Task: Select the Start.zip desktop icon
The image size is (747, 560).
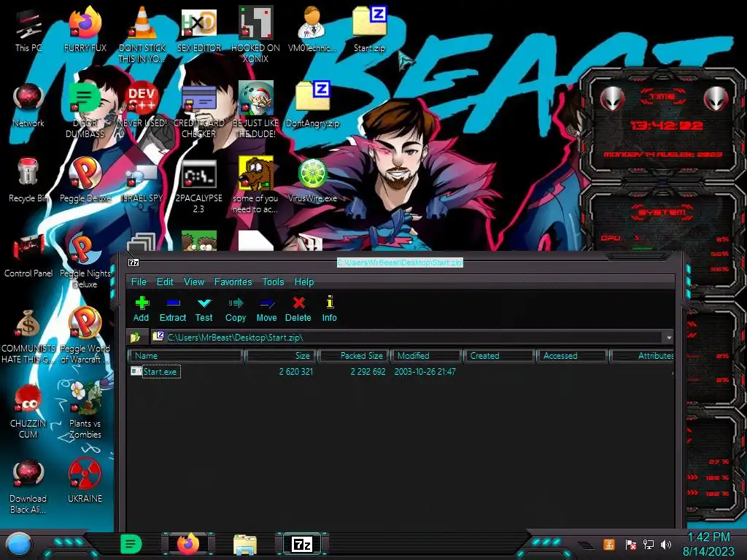Action: 369,30
